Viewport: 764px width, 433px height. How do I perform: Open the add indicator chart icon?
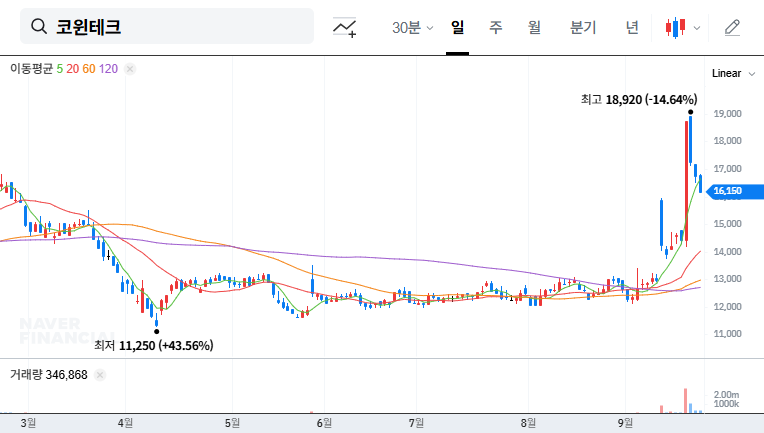[344, 27]
